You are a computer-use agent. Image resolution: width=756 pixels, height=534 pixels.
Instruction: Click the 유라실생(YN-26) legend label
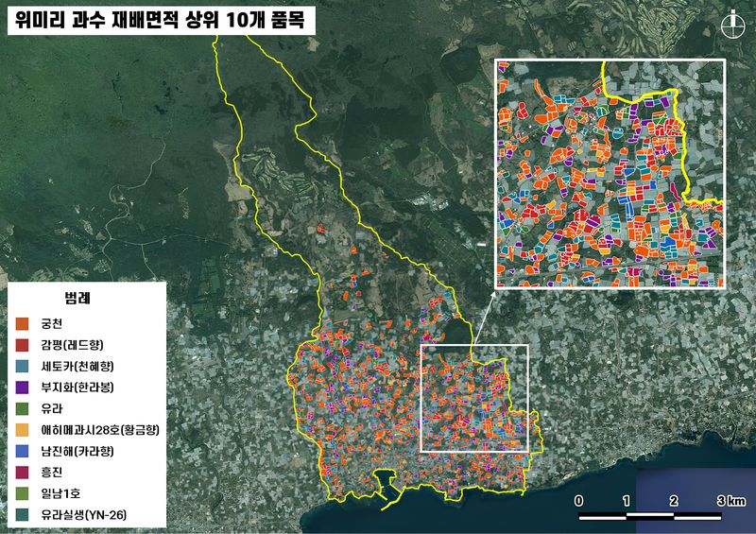click(x=84, y=514)
